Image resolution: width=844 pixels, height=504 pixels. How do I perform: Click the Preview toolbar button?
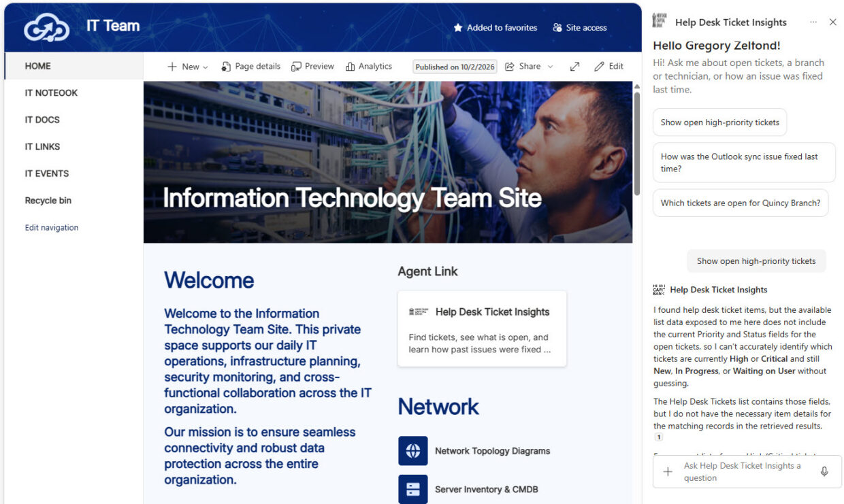click(x=312, y=67)
